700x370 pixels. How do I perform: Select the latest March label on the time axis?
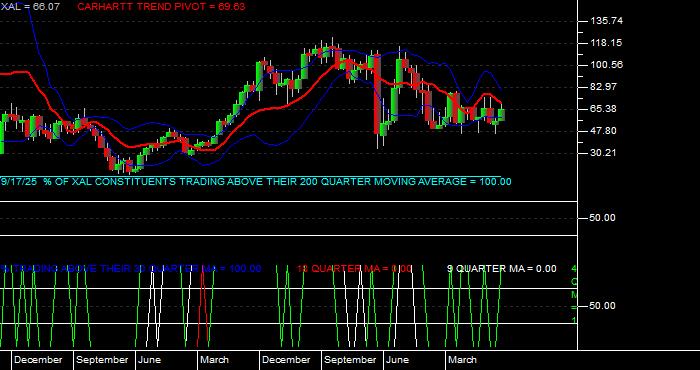[462, 360]
